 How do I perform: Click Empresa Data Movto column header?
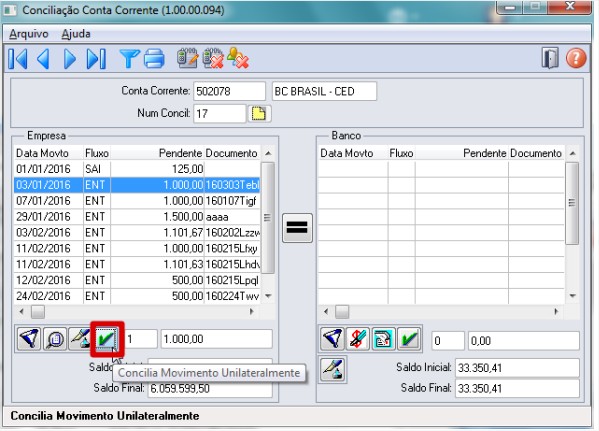pyautogui.click(x=49, y=153)
